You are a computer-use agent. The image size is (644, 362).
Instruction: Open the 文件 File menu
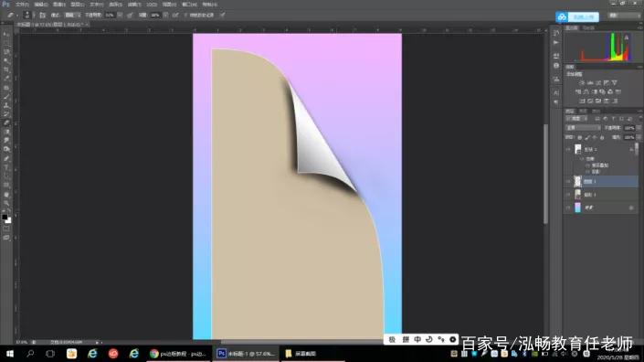(22, 5)
